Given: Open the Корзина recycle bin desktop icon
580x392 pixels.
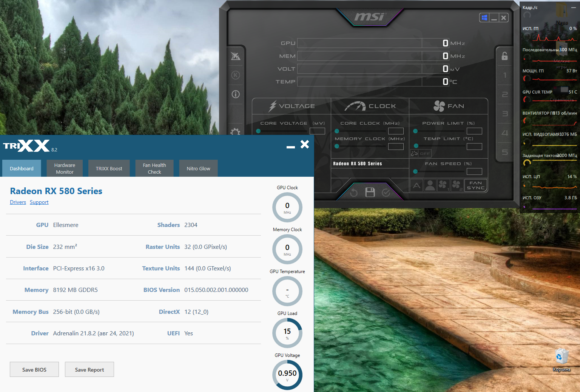Looking at the screenshot, I should [x=562, y=360].
